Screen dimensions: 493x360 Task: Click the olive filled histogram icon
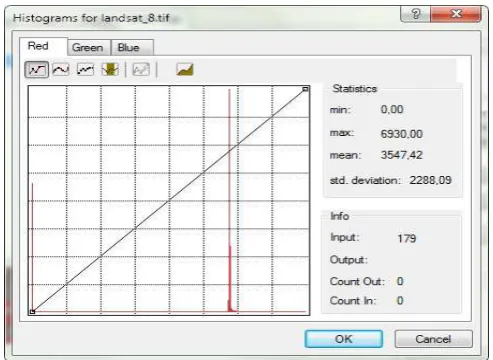click(x=185, y=69)
